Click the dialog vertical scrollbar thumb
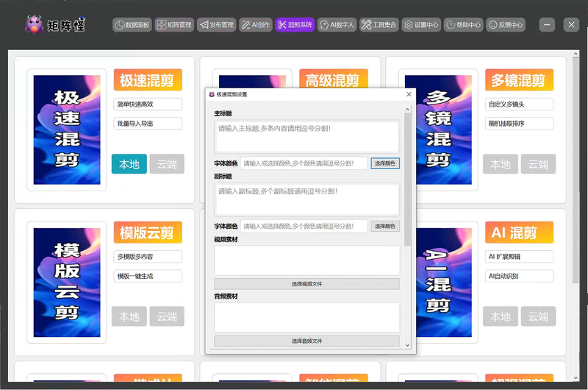 407,180
